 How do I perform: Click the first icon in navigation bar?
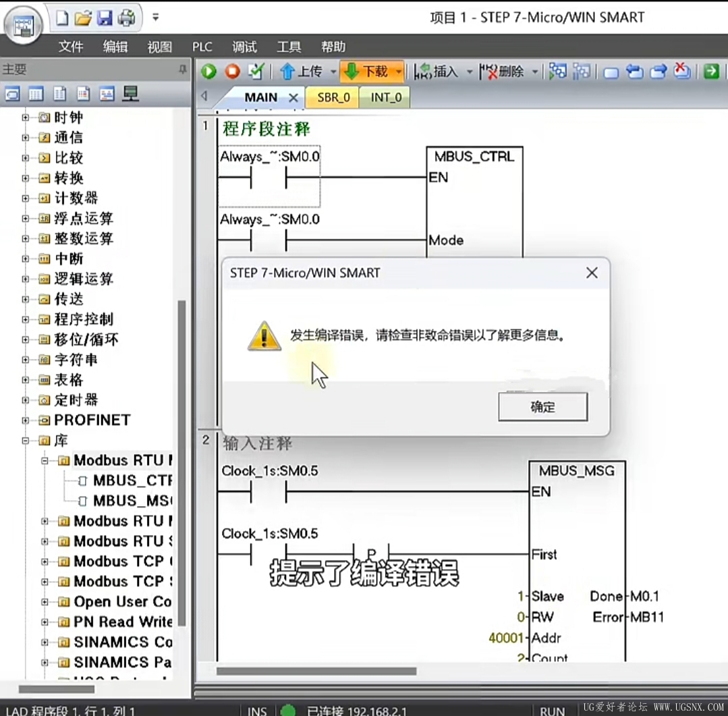point(13,94)
